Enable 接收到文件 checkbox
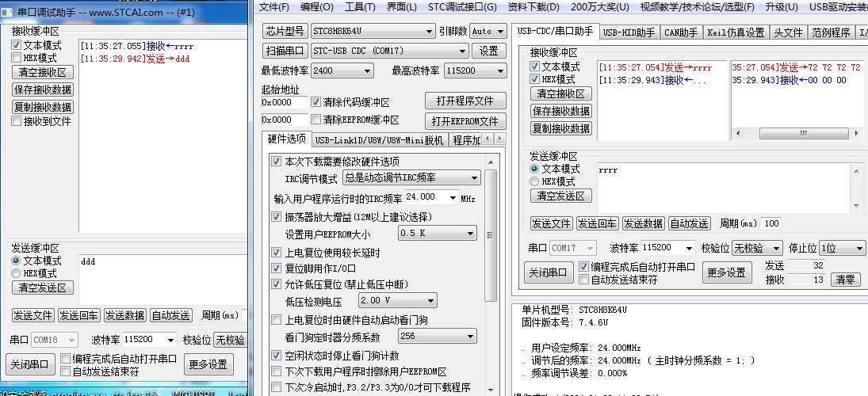This screenshot has height=396, width=868. [16, 120]
